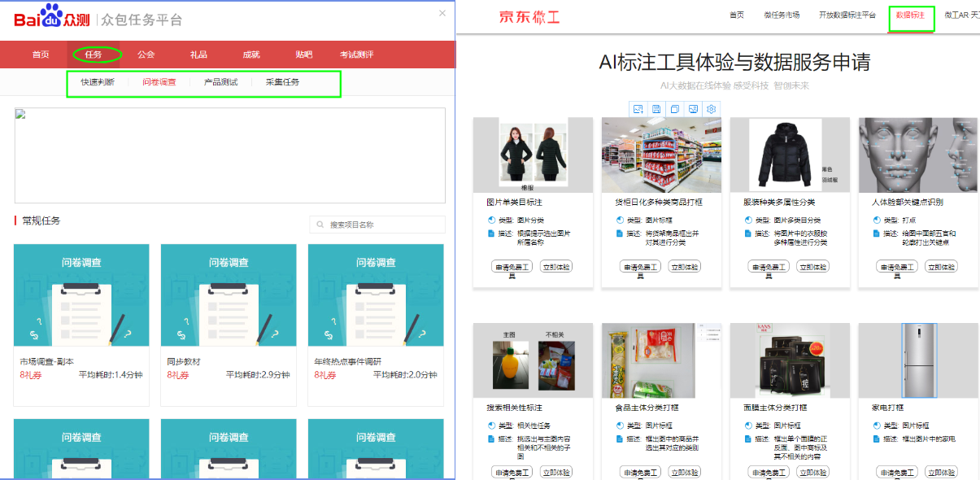Click the 同步教材 task title
This screenshot has height=480, width=980.
coord(184,361)
